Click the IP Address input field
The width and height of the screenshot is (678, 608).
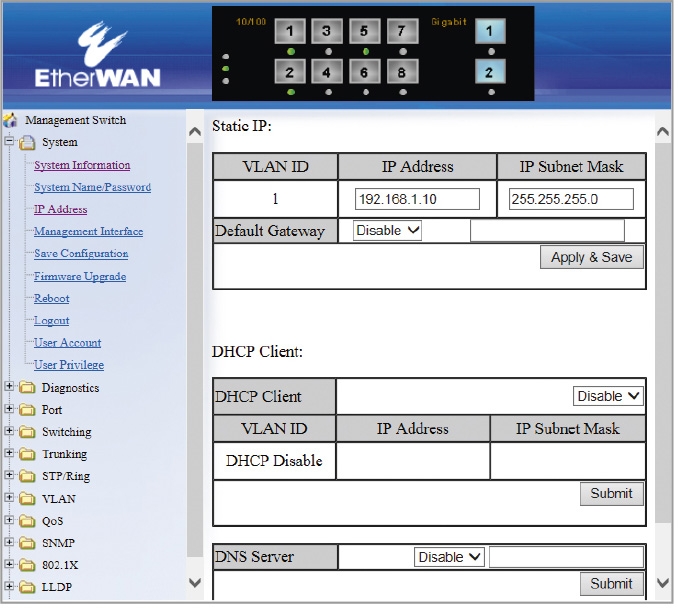pyautogui.click(x=417, y=199)
